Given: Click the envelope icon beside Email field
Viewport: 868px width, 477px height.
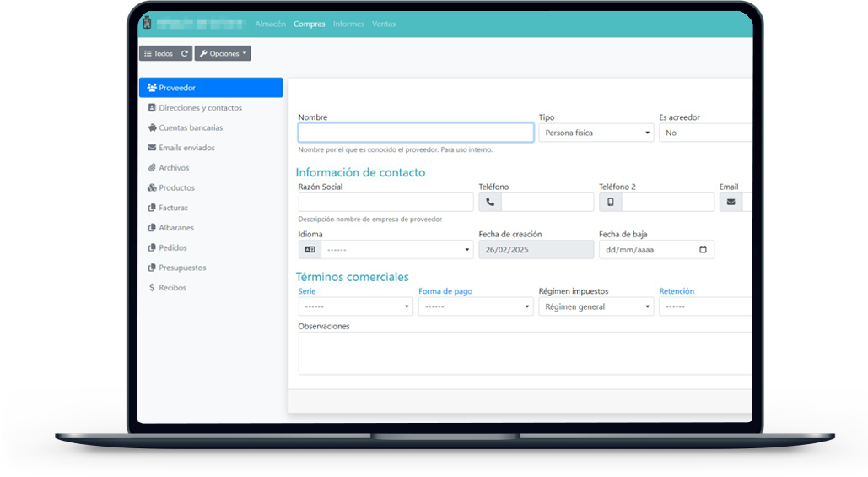Looking at the screenshot, I should [x=731, y=203].
